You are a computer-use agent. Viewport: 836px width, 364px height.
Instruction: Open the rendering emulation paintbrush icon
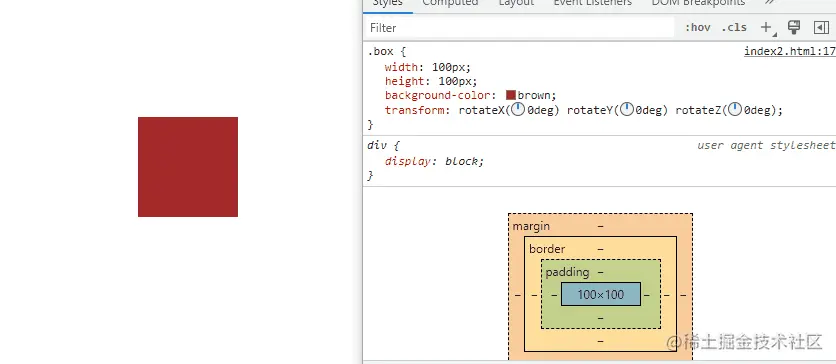[794, 28]
